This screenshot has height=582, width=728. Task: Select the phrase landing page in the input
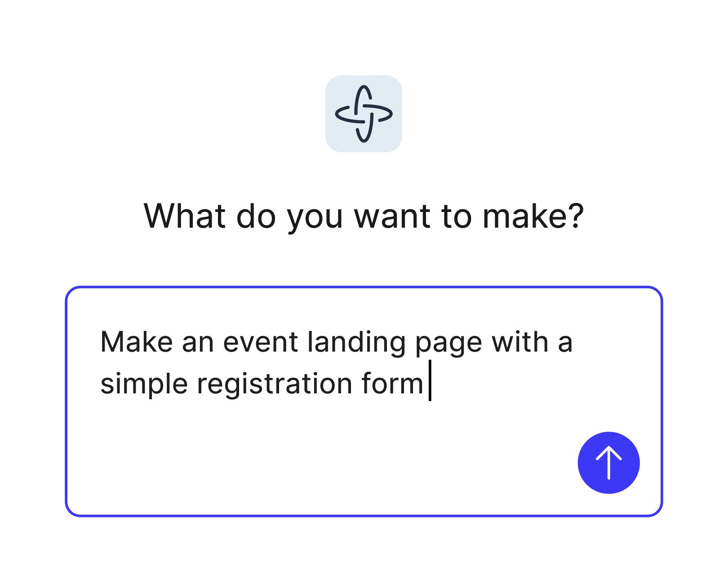pyautogui.click(x=392, y=342)
